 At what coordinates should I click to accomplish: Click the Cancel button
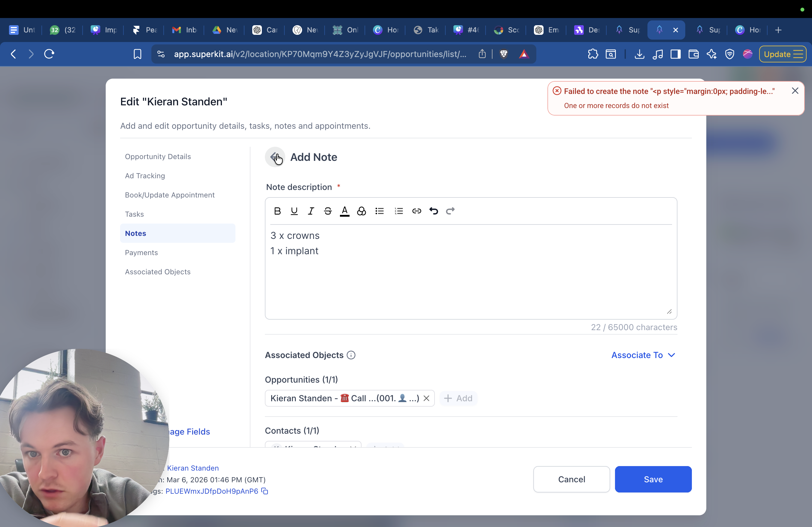pos(571,479)
